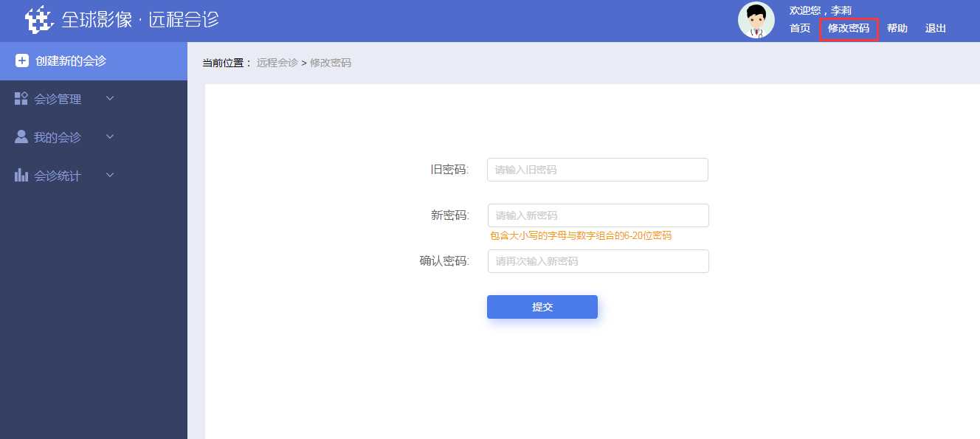This screenshot has height=439, width=980.
Task: Click the 会诊统计 bar chart icon
Action: click(x=21, y=176)
